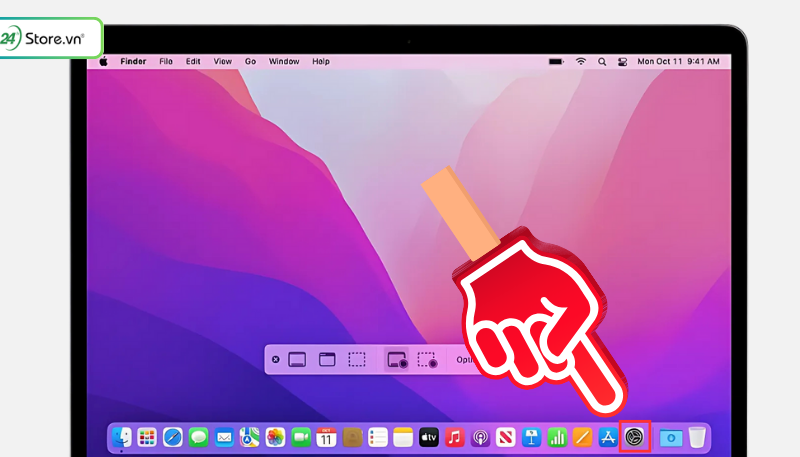Open the Finder menu
This screenshot has height=457, width=800.
[133, 61]
